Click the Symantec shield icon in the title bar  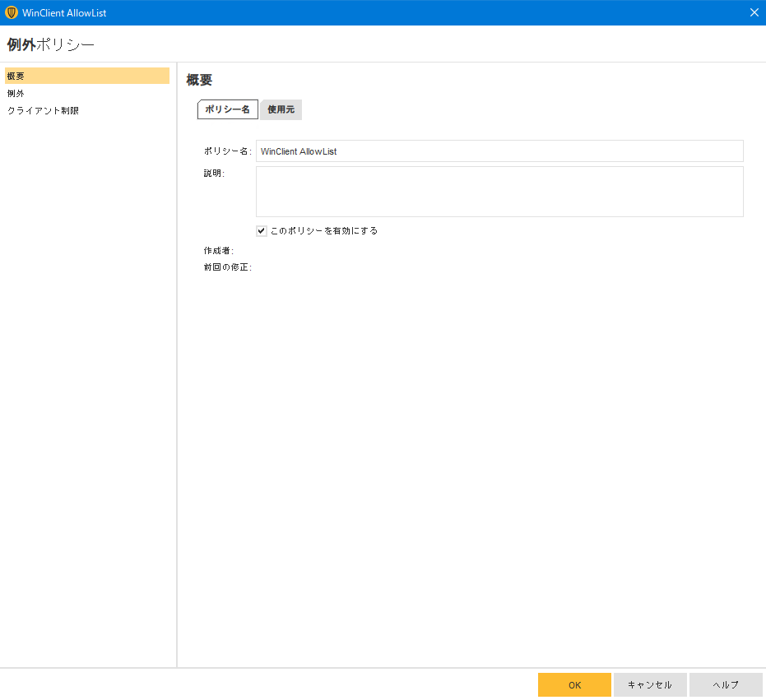coord(11,12)
